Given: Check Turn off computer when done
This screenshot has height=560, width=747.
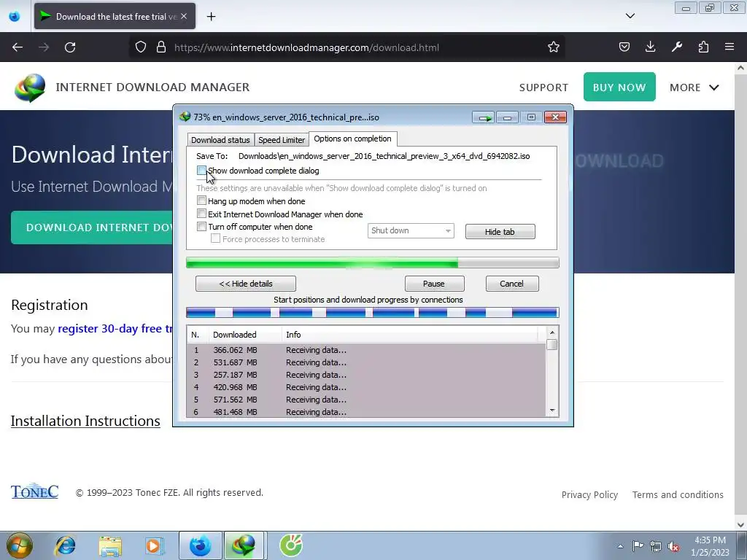Looking at the screenshot, I should point(201,227).
